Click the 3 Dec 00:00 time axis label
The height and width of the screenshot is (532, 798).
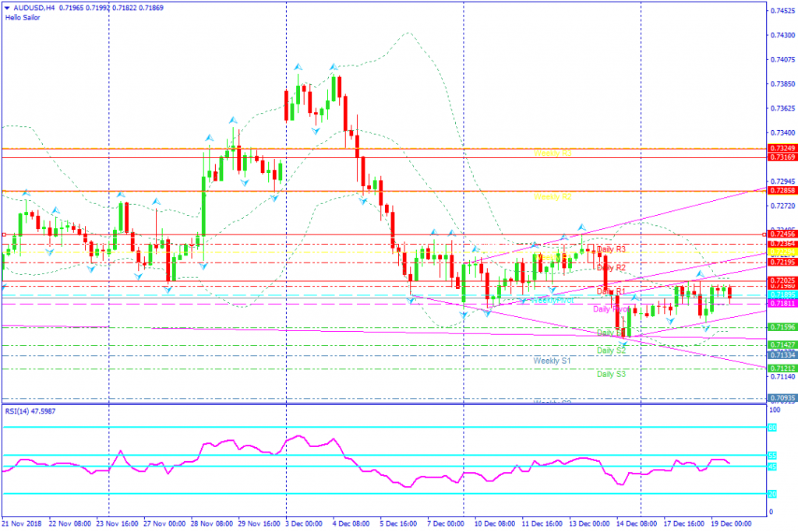[304, 523]
